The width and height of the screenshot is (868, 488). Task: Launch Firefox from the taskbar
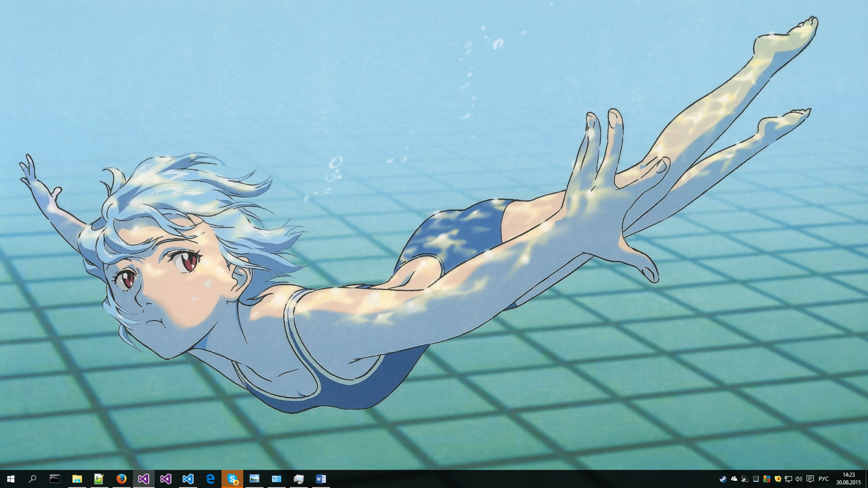(x=121, y=479)
